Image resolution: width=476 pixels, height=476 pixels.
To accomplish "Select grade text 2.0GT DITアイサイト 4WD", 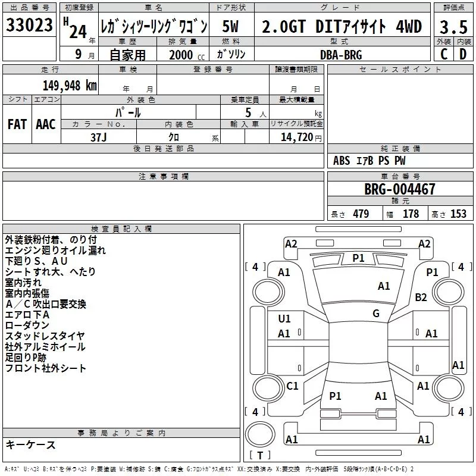I will click(x=342, y=26).
